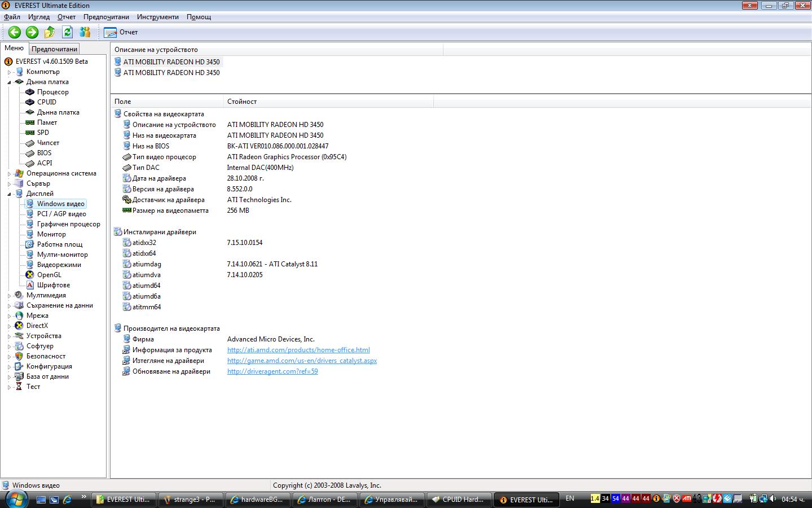Select CPUID in the tree

(x=47, y=102)
